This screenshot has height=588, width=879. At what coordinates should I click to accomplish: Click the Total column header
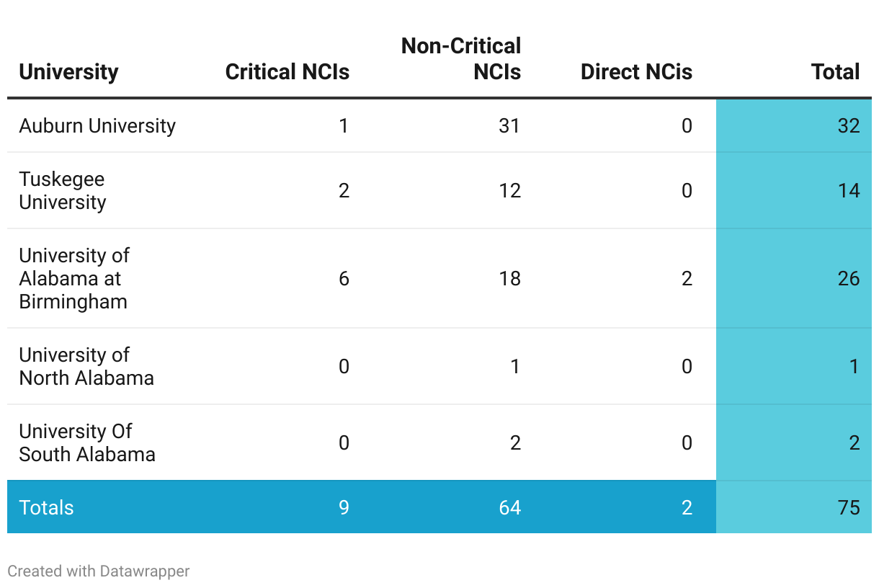pyautogui.click(x=835, y=72)
